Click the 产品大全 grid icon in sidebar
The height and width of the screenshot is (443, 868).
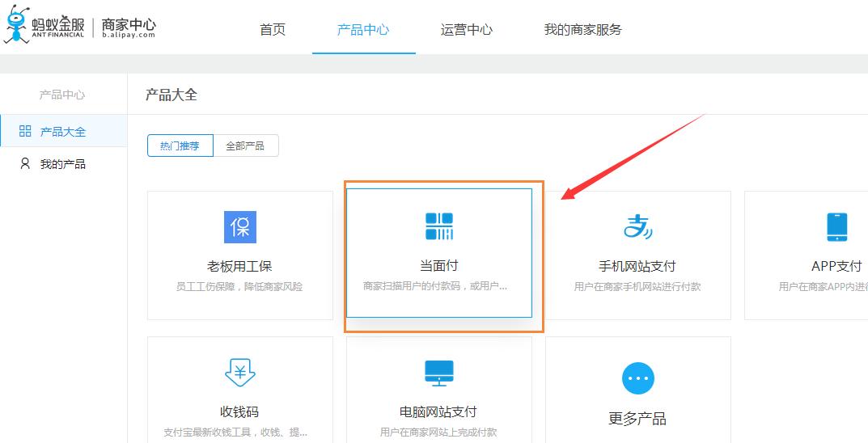click(25, 131)
